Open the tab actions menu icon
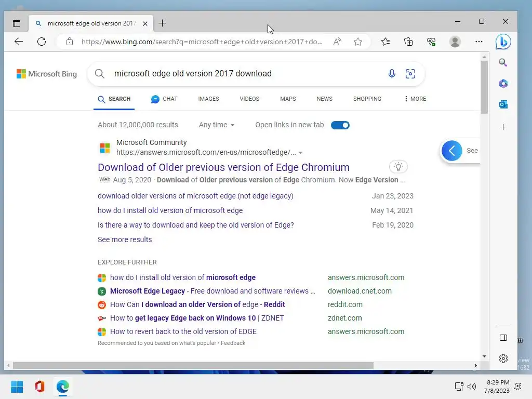Viewport: 532px width, 399px height. (16, 23)
